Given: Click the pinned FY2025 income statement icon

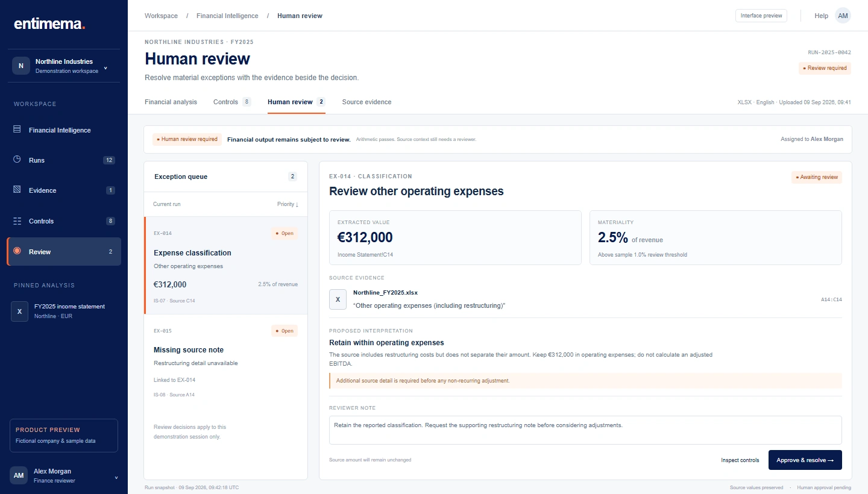Looking at the screenshot, I should coord(20,311).
